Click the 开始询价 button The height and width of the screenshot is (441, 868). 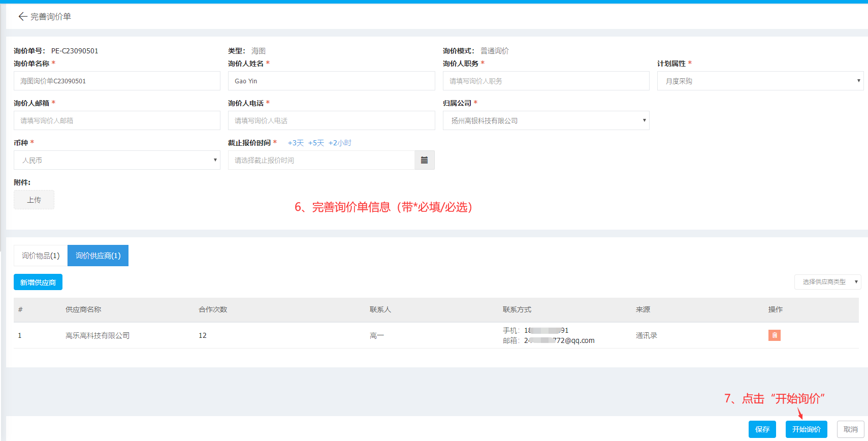click(x=807, y=429)
